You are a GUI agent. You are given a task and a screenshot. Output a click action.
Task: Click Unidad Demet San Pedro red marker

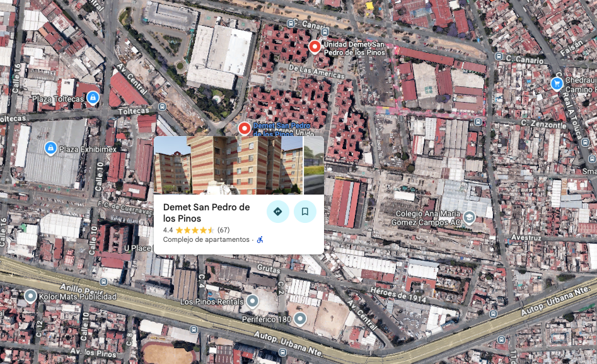pos(315,47)
